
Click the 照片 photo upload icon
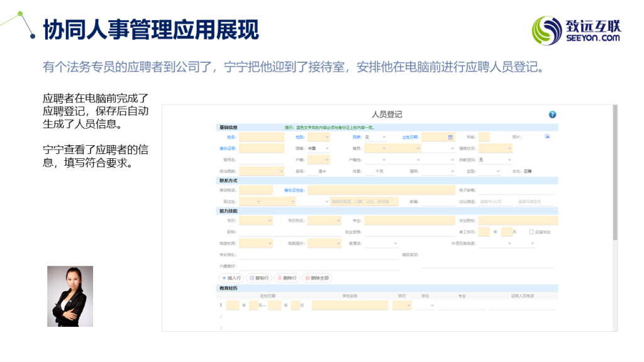[547, 136]
